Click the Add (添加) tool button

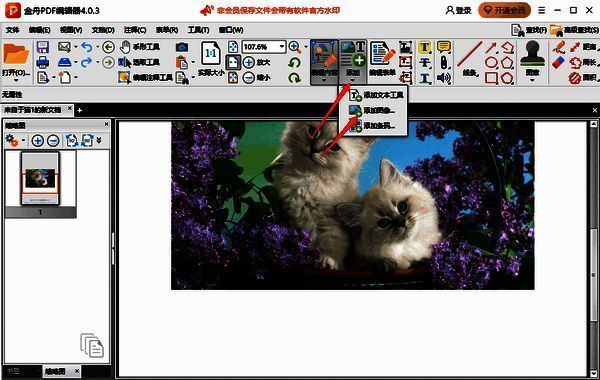[x=352, y=59]
